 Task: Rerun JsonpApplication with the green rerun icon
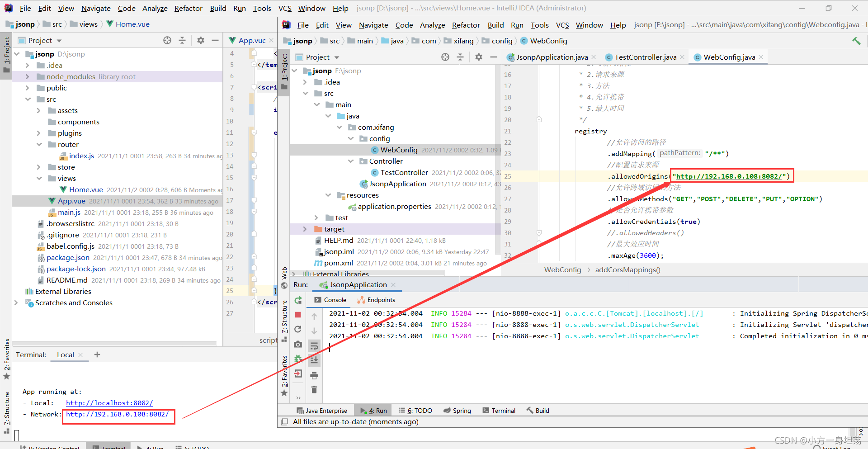click(x=298, y=300)
